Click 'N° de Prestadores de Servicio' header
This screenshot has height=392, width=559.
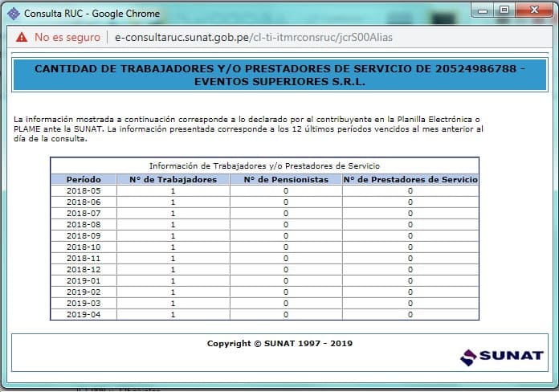[410, 179]
